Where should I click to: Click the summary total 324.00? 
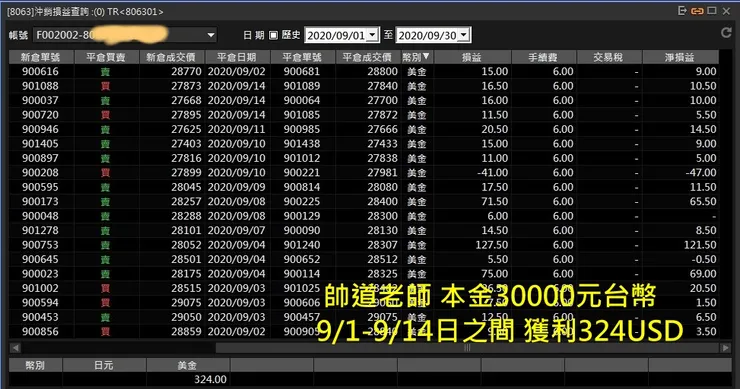(210, 379)
